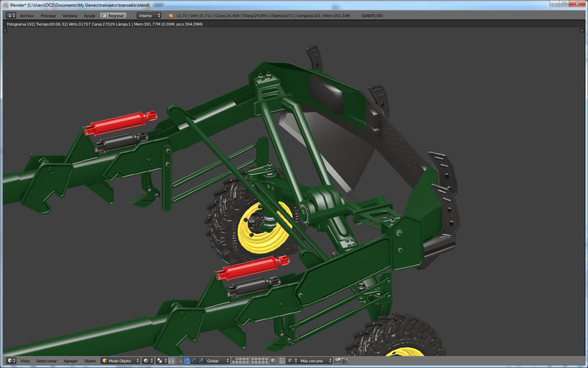Toggle the 3D manipulator widget
Viewport: 588px width, 368px height.
tap(179, 361)
